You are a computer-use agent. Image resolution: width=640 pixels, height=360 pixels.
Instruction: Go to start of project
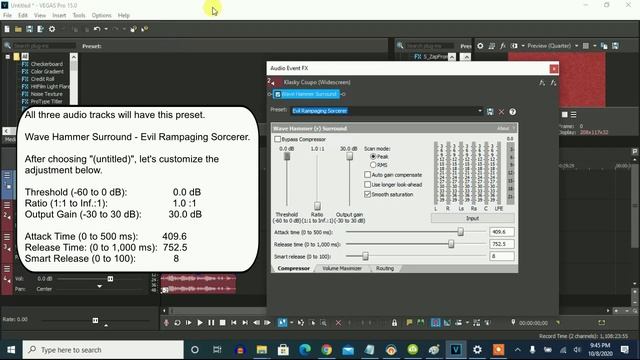click(x=233, y=322)
